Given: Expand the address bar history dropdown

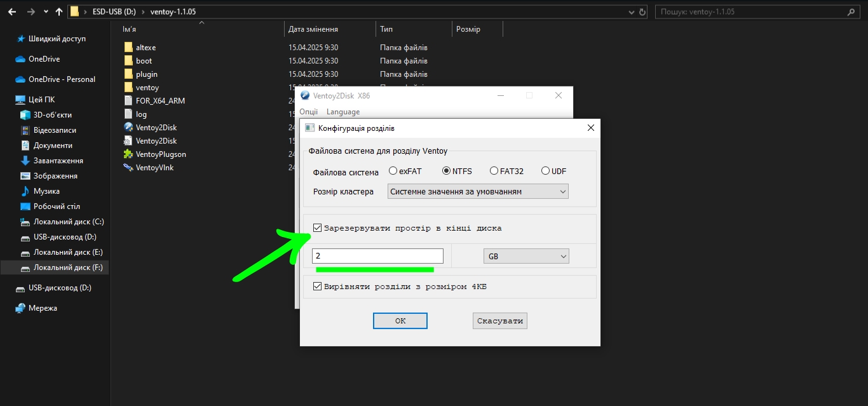Looking at the screenshot, I should [630, 11].
